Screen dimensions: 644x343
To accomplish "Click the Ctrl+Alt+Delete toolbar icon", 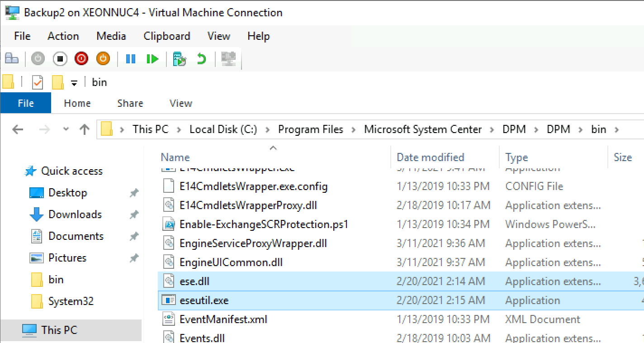I will click(12, 59).
